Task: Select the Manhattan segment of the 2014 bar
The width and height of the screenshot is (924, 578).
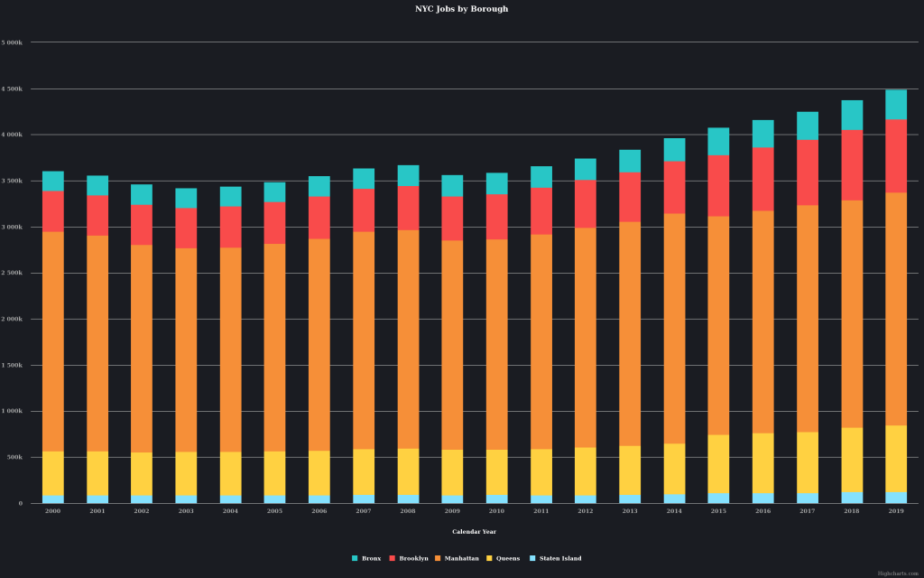Action: click(x=674, y=329)
